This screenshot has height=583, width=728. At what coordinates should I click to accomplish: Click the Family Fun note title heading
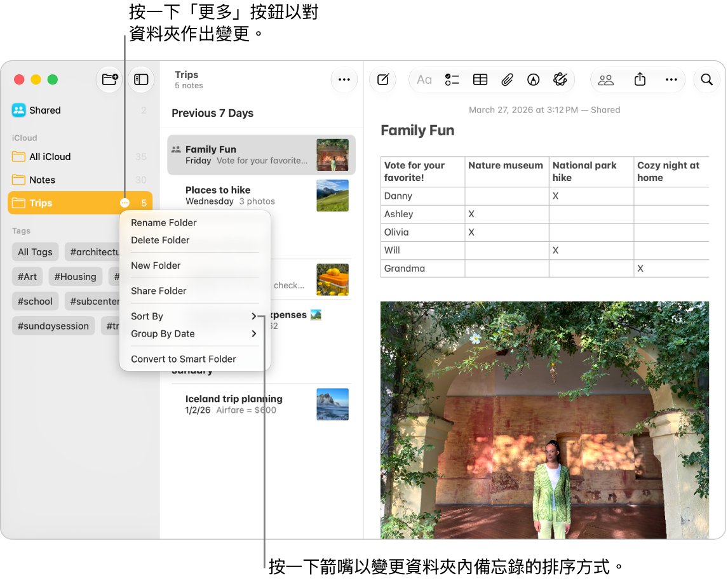417,130
